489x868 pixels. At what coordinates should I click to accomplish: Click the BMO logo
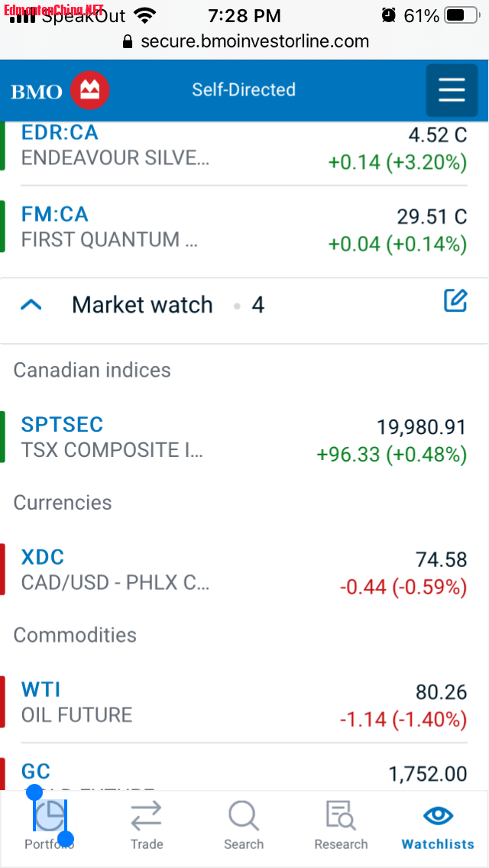(x=60, y=91)
